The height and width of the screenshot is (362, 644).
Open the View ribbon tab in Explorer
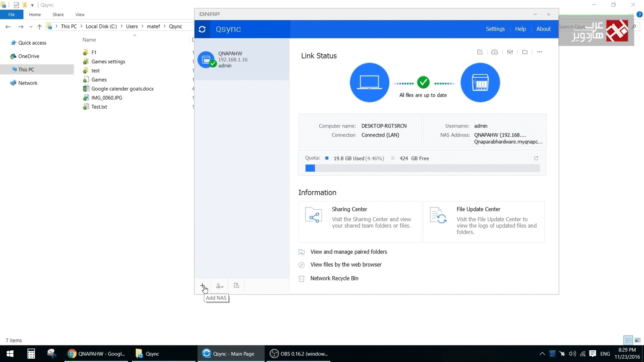click(x=80, y=14)
